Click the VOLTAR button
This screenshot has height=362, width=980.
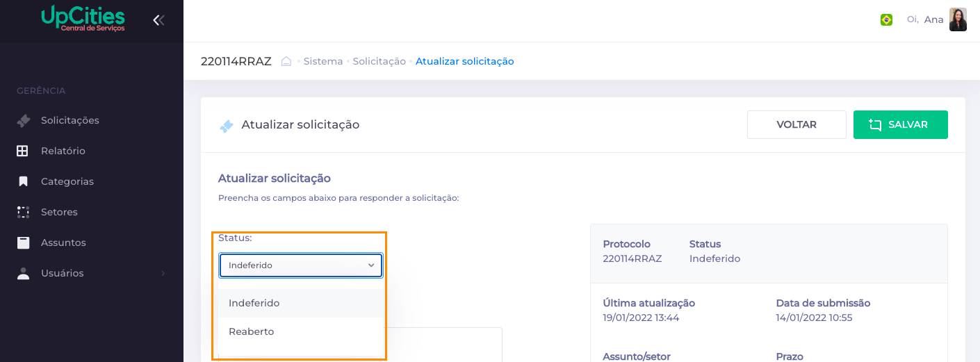click(x=797, y=125)
